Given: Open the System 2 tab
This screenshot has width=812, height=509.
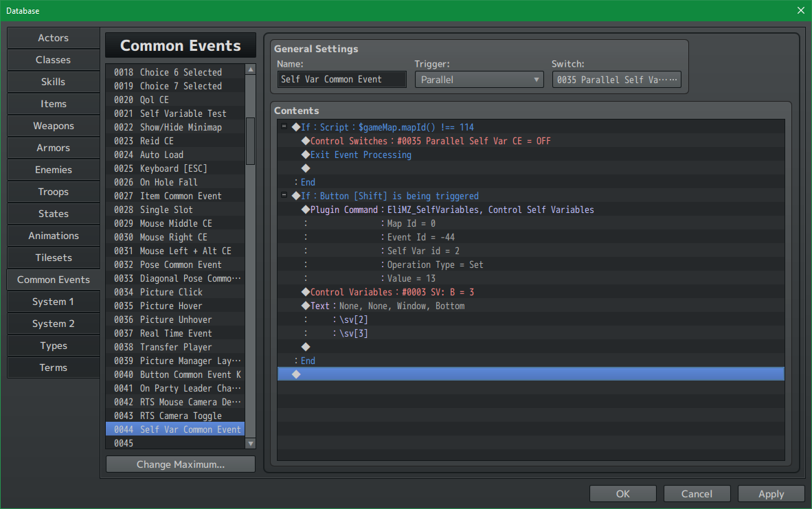Looking at the screenshot, I should click(x=54, y=324).
